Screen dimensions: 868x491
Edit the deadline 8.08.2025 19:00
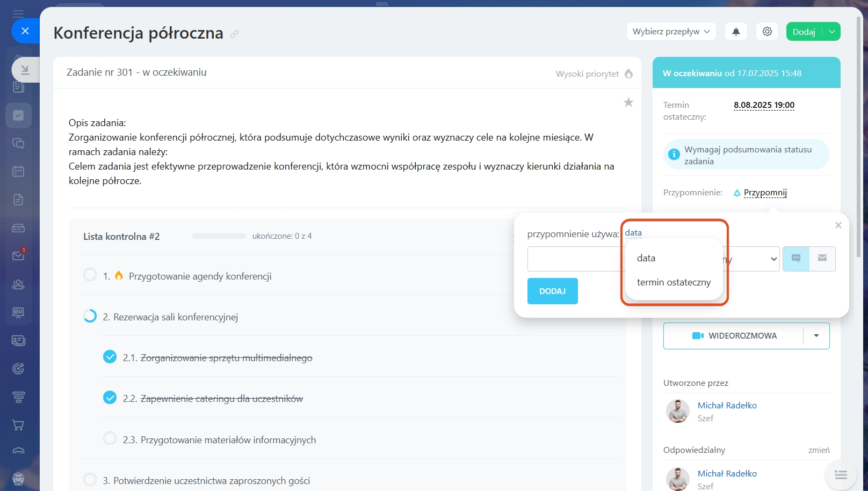pos(764,105)
